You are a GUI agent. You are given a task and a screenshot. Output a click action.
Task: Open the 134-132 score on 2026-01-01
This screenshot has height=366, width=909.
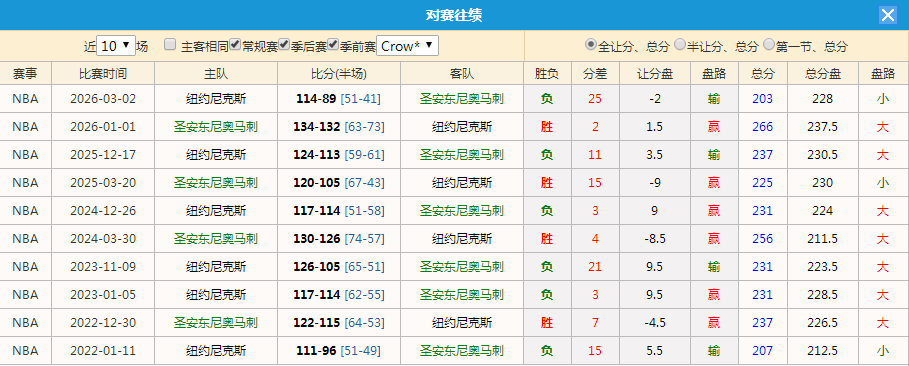[316, 126]
